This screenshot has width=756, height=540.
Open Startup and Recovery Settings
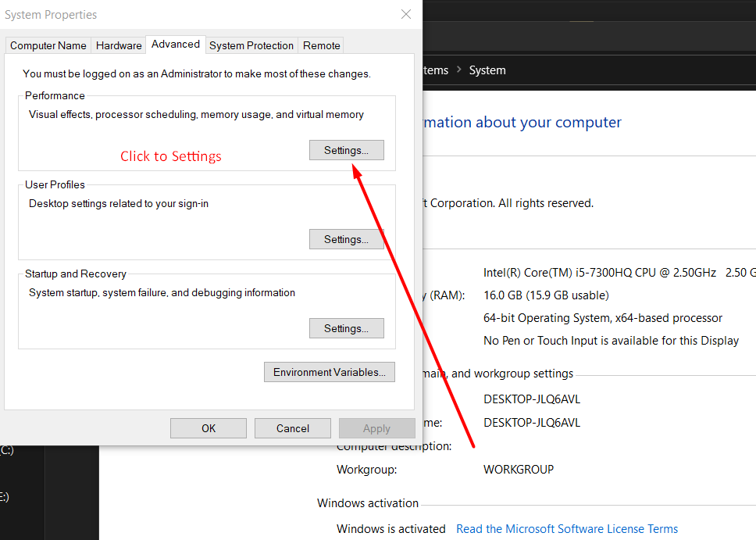pyautogui.click(x=346, y=328)
